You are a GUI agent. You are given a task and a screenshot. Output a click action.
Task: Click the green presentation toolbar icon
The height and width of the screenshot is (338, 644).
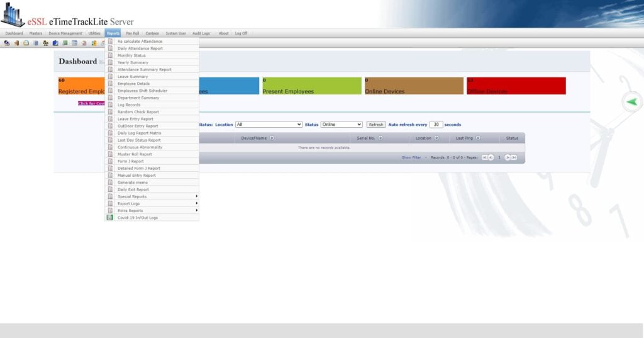65,43
